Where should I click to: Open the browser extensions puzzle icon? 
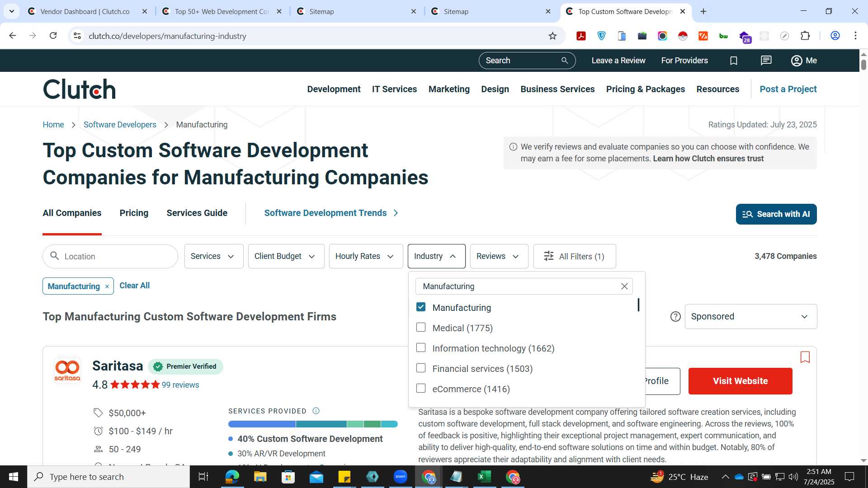click(x=805, y=36)
